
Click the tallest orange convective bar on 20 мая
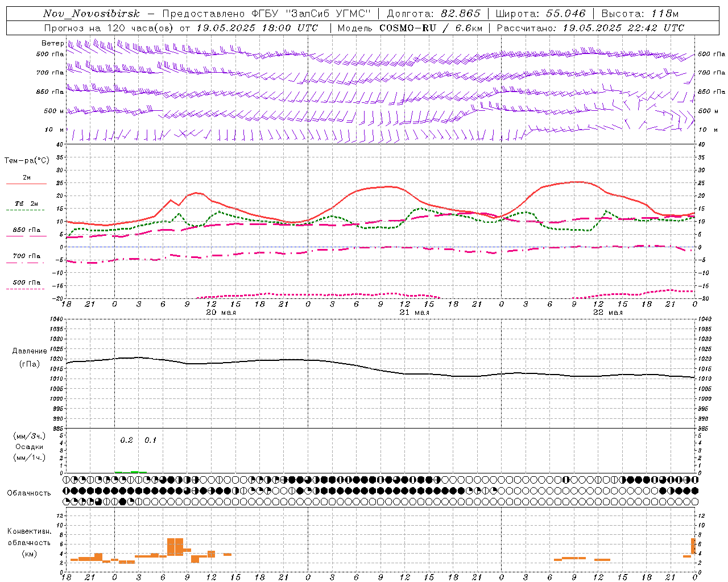175,547
